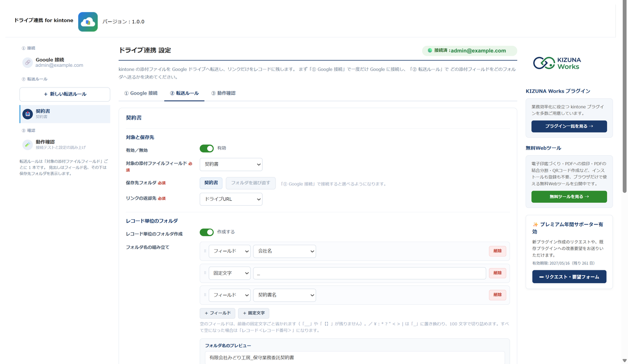The height and width of the screenshot is (364, 628).
Task: Open the リンクの返却先 dropdown showing ドライブURL
Action: [x=231, y=199]
